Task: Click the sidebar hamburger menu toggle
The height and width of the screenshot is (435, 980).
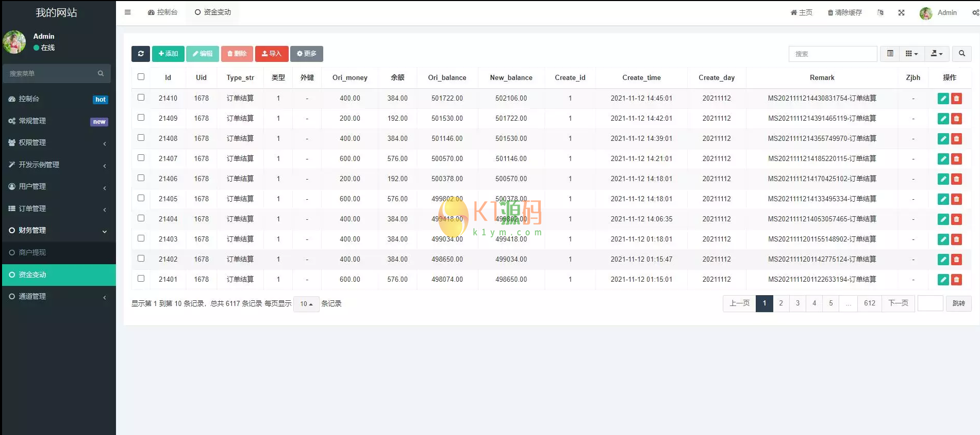Action: coord(127,12)
